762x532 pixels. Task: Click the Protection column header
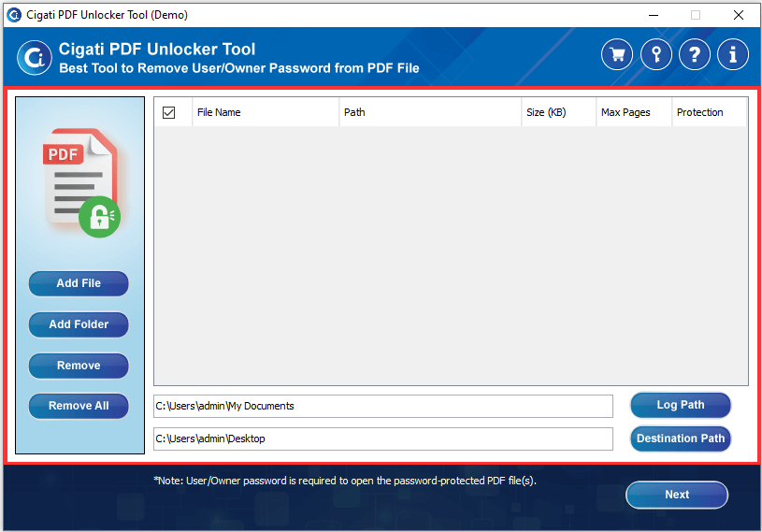(x=710, y=112)
